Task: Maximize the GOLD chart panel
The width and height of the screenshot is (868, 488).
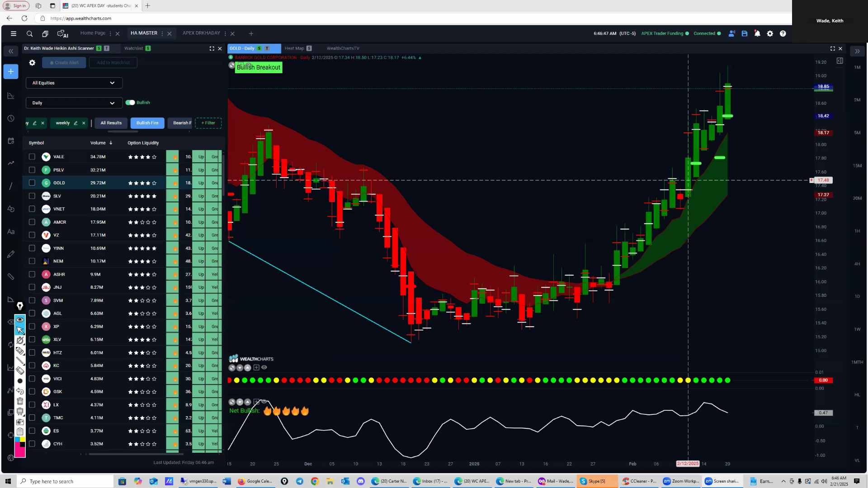Action: pyautogui.click(x=833, y=48)
